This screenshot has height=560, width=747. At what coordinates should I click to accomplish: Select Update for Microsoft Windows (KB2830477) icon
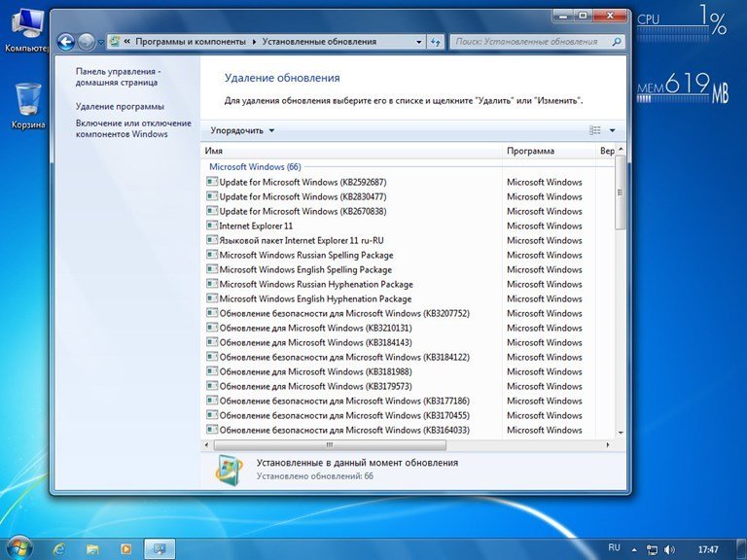(x=212, y=196)
